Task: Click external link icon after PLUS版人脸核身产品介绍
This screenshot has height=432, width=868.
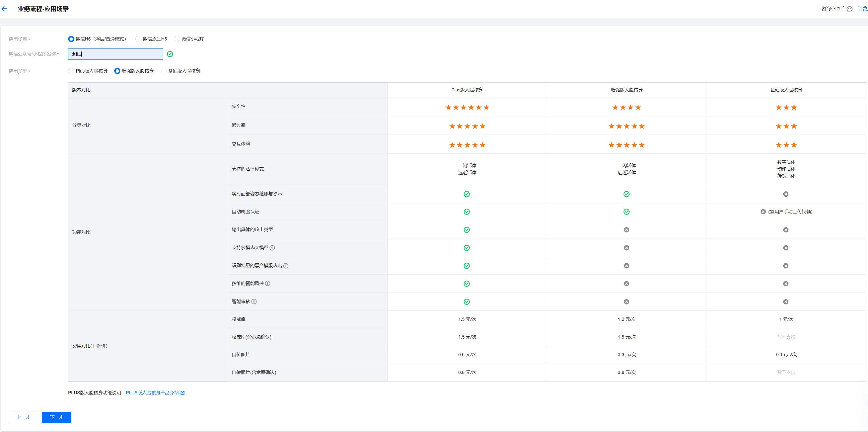Action: pyautogui.click(x=183, y=393)
